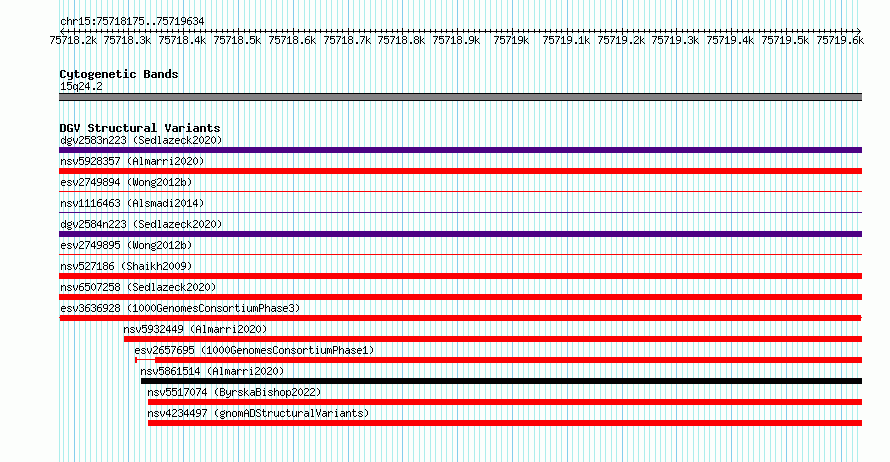Click the red nsv5928357 variant bar

[460, 171]
